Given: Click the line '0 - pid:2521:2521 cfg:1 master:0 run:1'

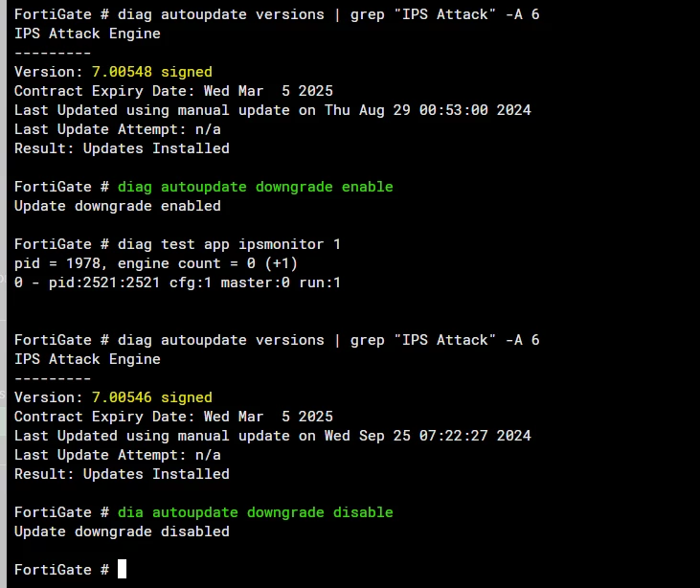Looking at the screenshot, I should coord(177,283).
